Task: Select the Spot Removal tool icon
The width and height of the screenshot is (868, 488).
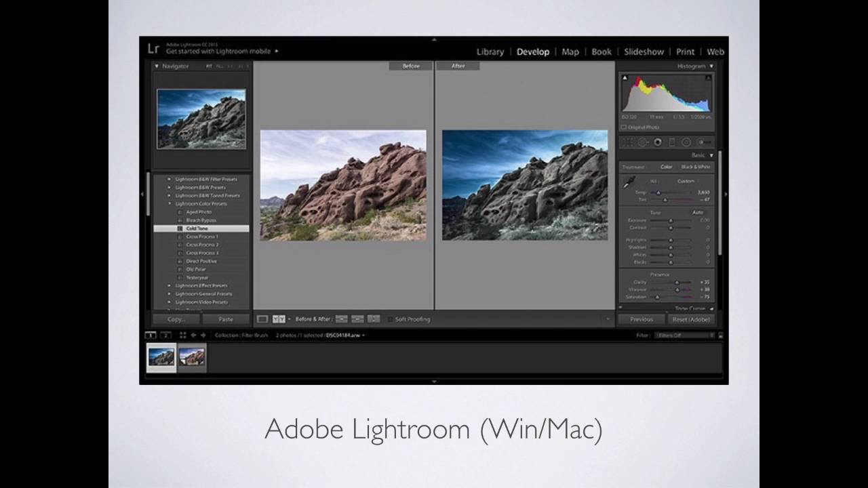Action: pyautogui.click(x=643, y=142)
